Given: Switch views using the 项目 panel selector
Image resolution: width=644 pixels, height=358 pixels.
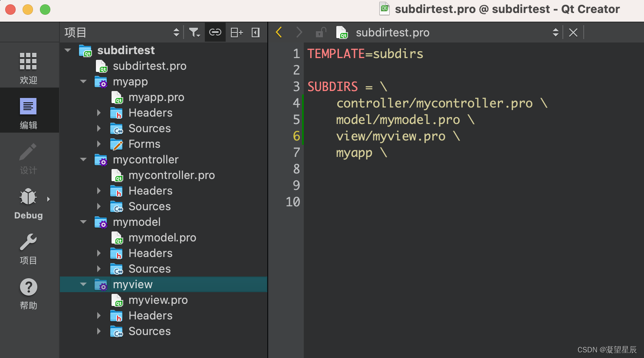Looking at the screenshot, I should click(x=176, y=32).
